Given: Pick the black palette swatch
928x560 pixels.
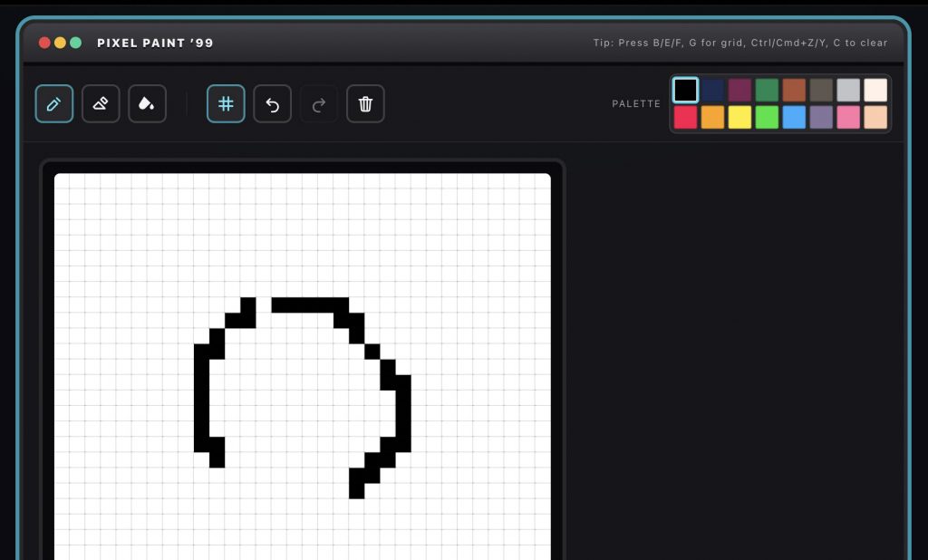Looking at the screenshot, I should [x=686, y=90].
